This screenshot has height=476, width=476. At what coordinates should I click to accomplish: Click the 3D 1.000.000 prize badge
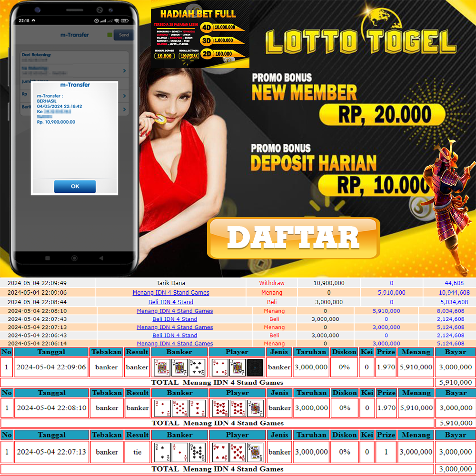coord(222,40)
